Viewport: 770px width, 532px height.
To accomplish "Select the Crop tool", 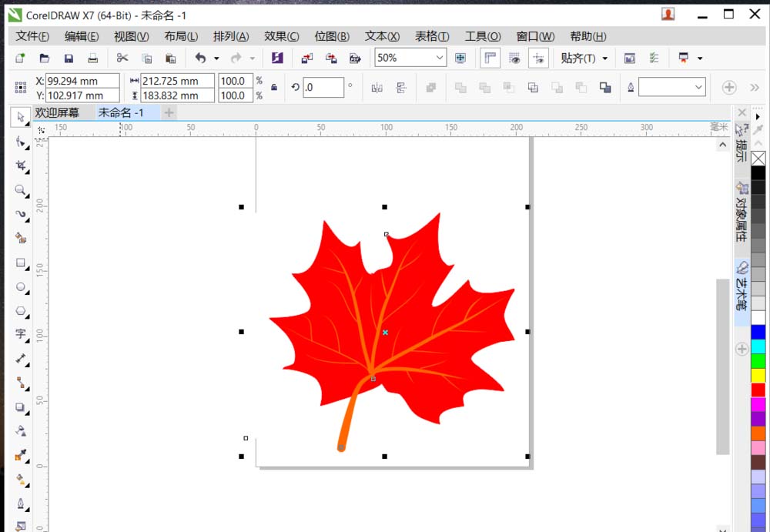I will click(x=21, y=166).
